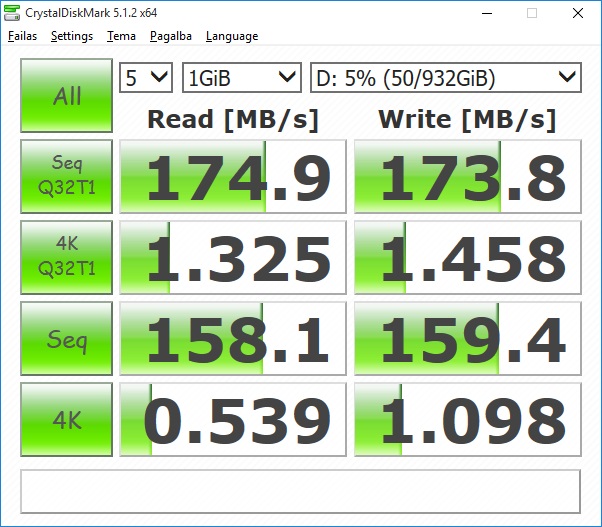Open the 1GiB test size dropdown

(242, 78)
